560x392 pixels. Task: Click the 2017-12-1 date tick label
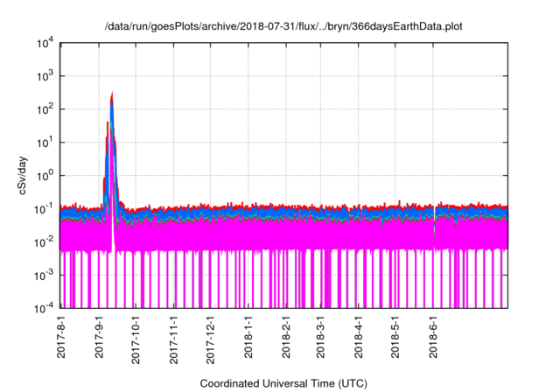(210, 339)
